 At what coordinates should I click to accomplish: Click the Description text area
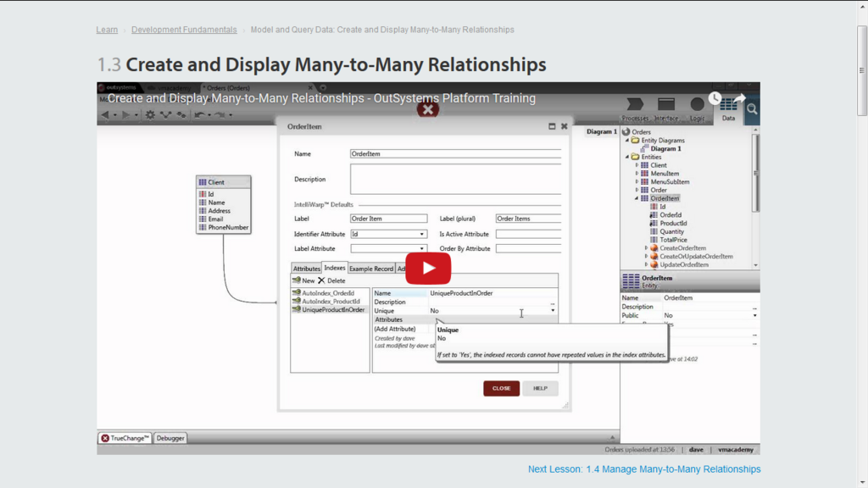tap(455, 180)
